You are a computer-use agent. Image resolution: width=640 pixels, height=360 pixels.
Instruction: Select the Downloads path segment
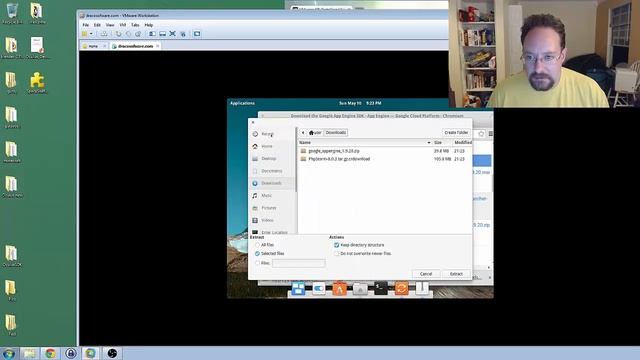click(x=336, y=133)
